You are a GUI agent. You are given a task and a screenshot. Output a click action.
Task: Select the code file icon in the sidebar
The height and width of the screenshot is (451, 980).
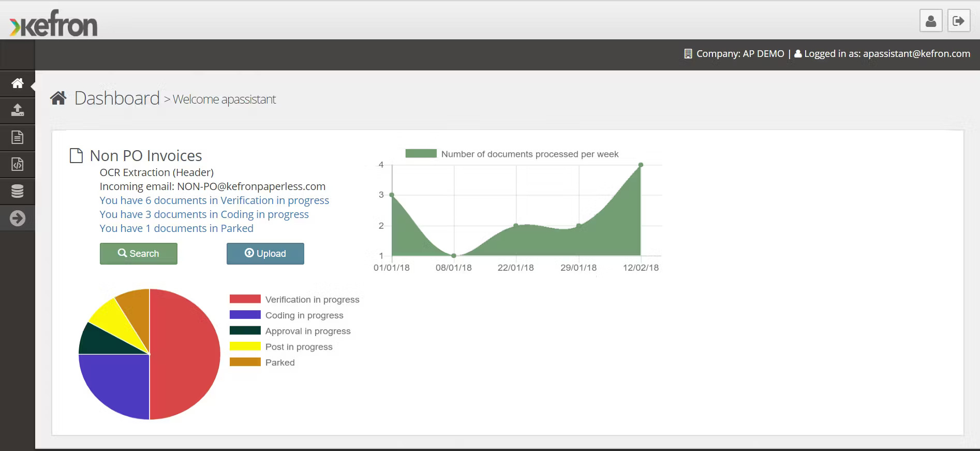17,164
